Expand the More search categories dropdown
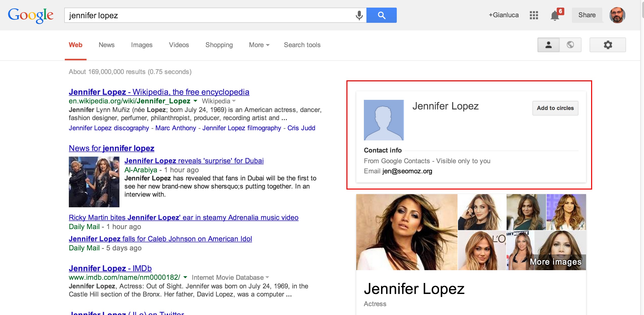The height and width of the screenshot is (315, 644). [x=259, y=45]
